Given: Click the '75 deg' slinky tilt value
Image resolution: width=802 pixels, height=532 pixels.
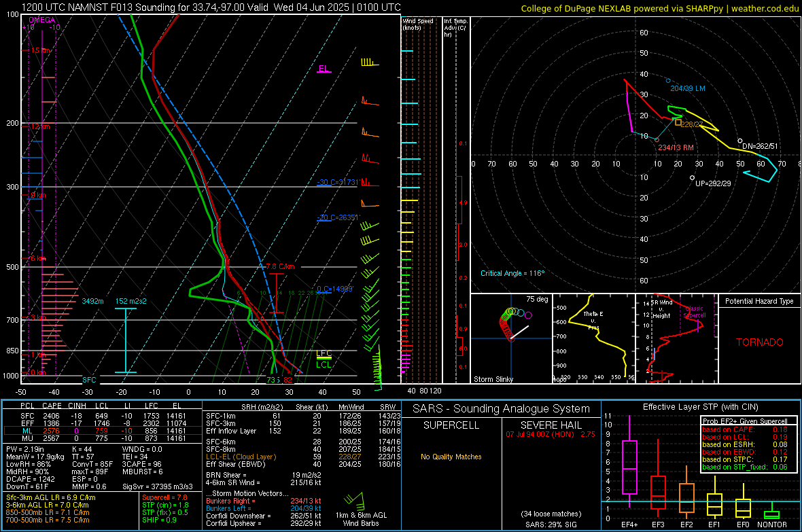Looking at the screenshot, I should click(x=537, y=299).
